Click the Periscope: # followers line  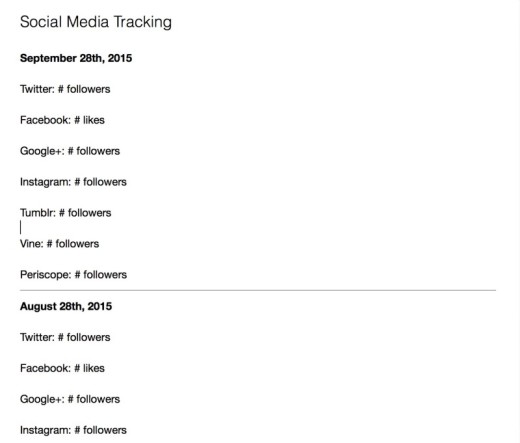click(x=73, y=275)
